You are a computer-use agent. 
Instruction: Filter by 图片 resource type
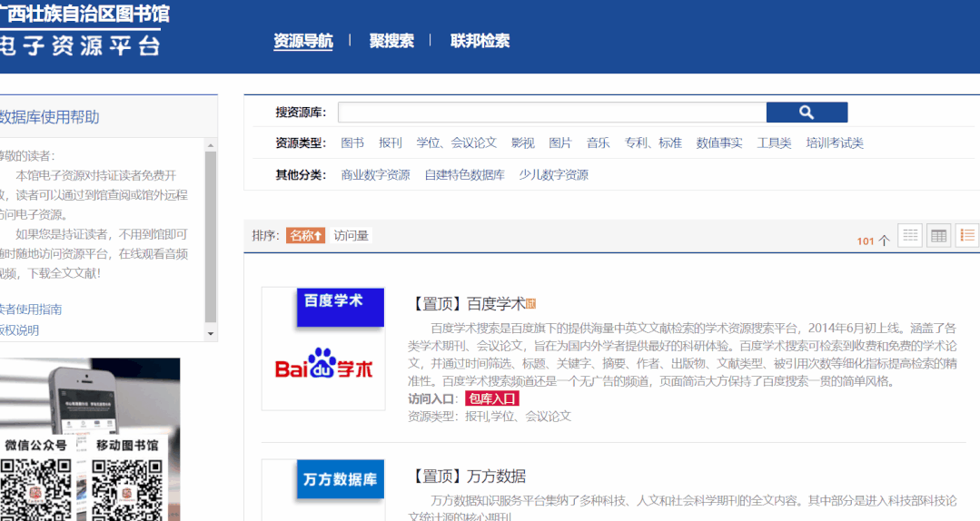560,143
